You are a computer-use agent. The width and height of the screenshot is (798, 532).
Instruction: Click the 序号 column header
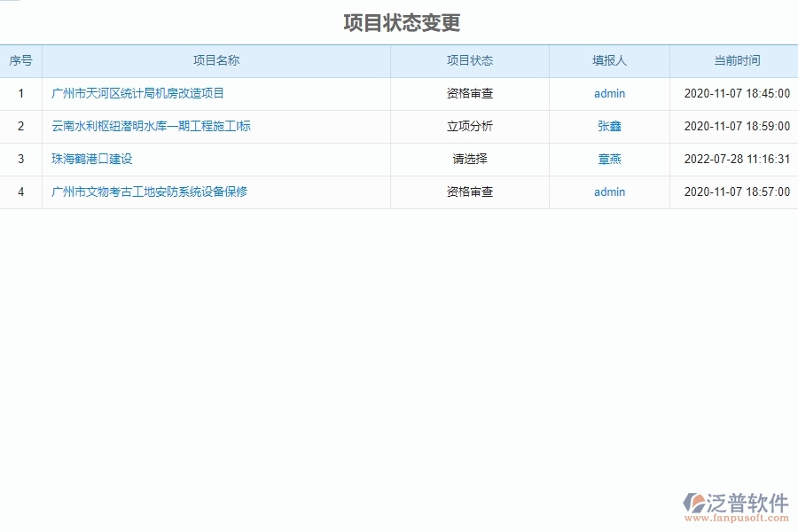pos(20,60)
